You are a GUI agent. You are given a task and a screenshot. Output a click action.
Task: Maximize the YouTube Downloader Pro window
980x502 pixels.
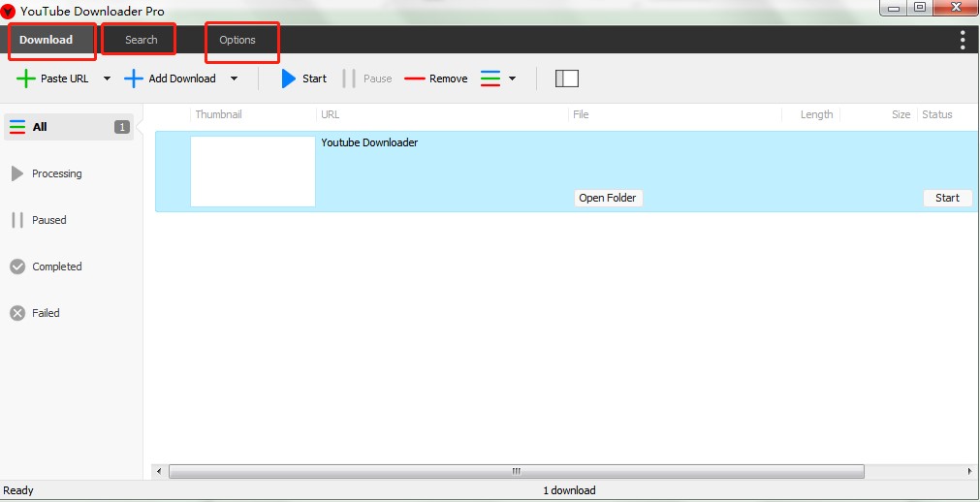click(919, 8)
